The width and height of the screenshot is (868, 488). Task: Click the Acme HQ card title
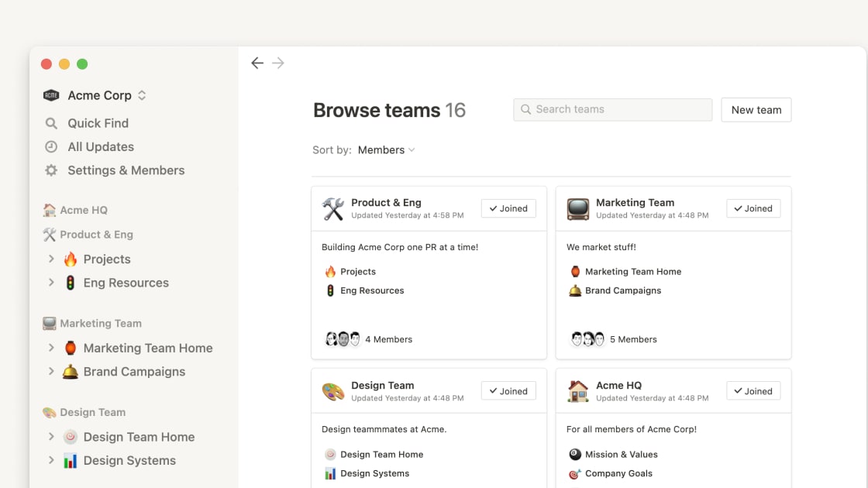point(618,385)
